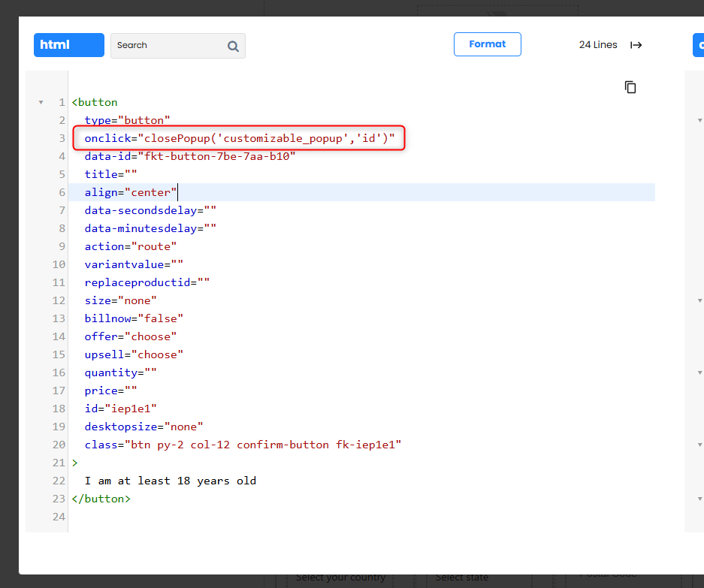The image size is (704, 588).
Task: Click the 'I am at least 18 years old' text
Action: (170, 481)
